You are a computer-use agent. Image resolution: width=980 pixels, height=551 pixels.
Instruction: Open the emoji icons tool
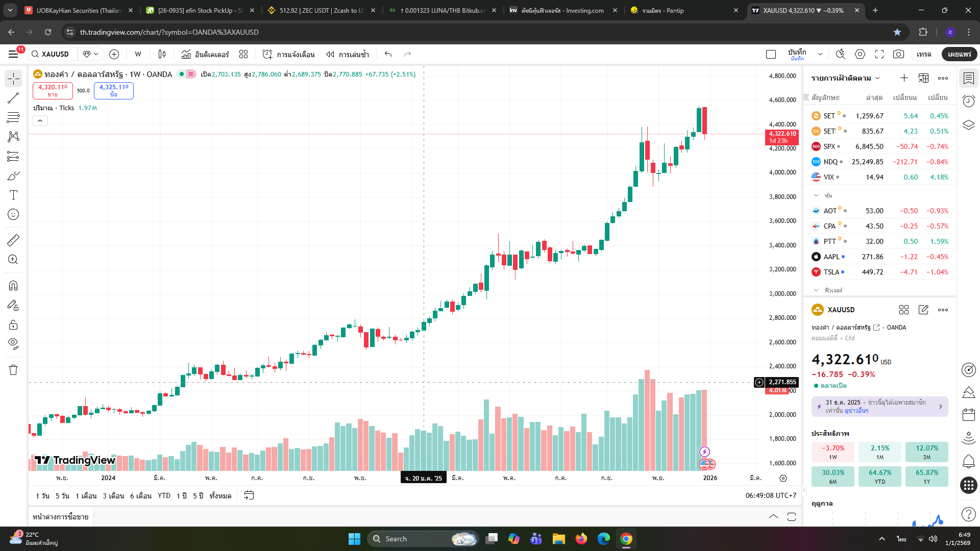pyautogui.click(x=13, y=214)
